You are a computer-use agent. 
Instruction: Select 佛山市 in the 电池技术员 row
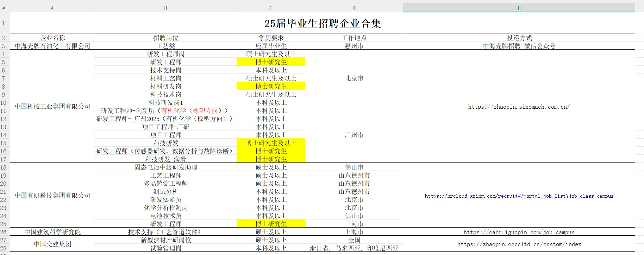click(354, 216)
